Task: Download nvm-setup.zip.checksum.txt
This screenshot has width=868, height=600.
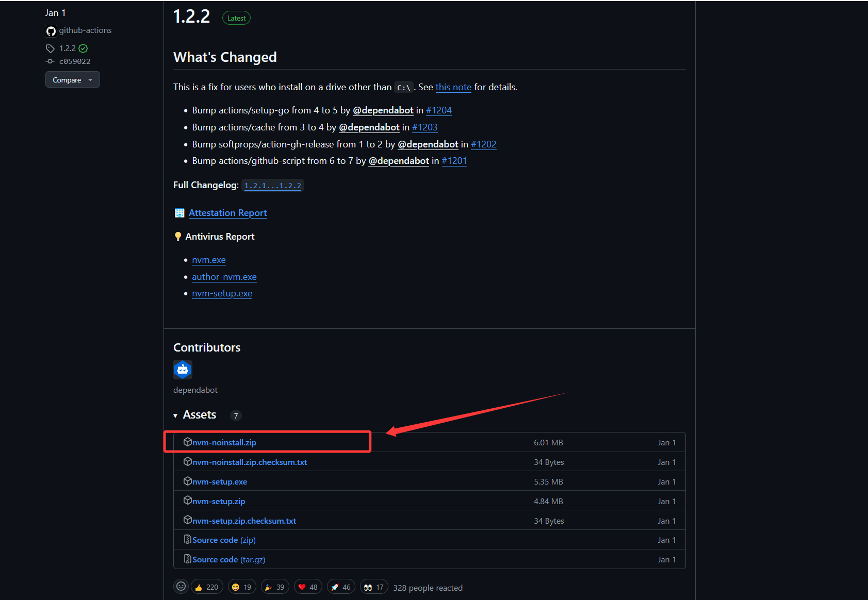Action: click(x=244, y=521)
